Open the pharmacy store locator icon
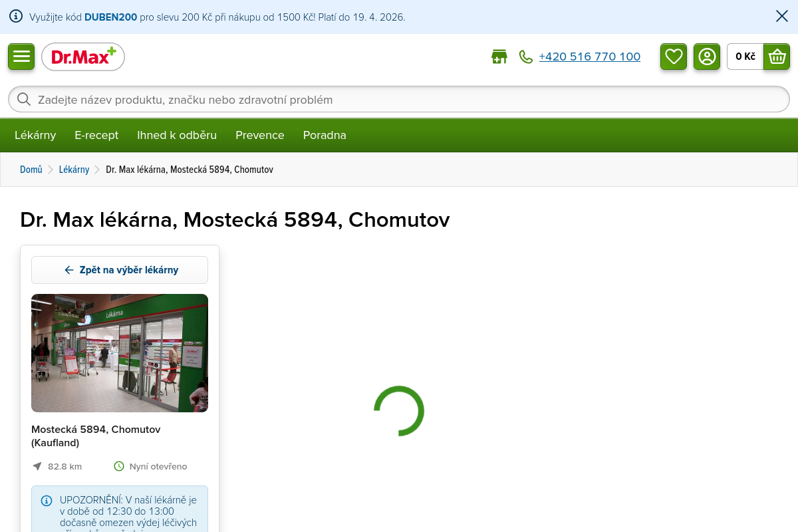The width and height of the screenshot is (798, 532). point(499,57)
